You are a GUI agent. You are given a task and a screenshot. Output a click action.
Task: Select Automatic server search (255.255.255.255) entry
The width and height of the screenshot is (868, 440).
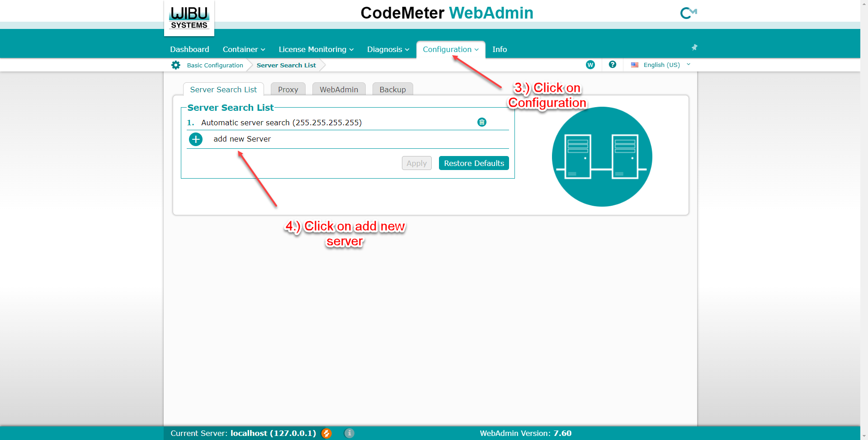281,123
